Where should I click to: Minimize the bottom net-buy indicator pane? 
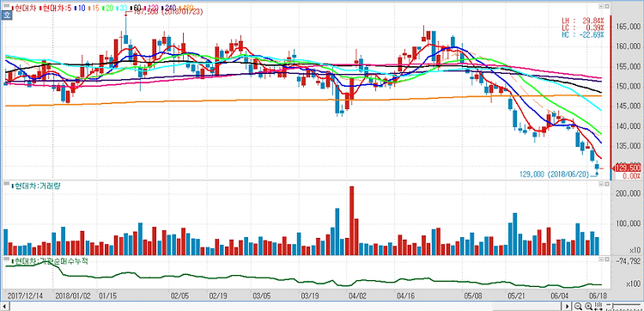(601, 259)
